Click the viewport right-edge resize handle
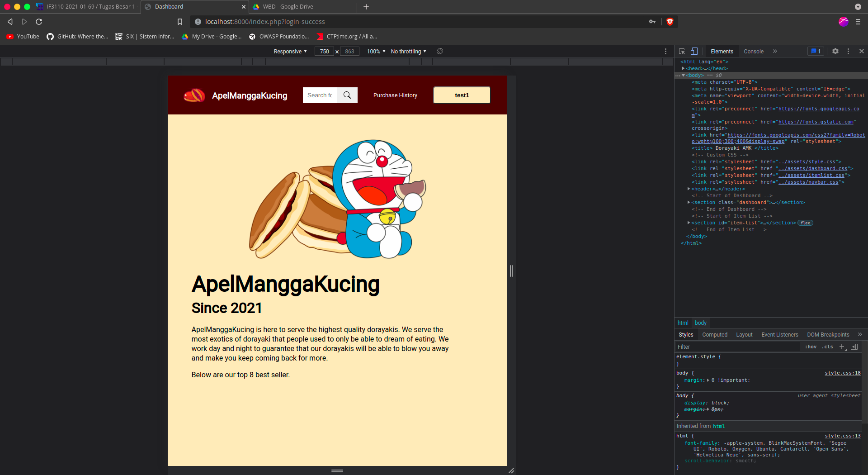The height and width of the screenshot is (475, 868). coord(511,271)
